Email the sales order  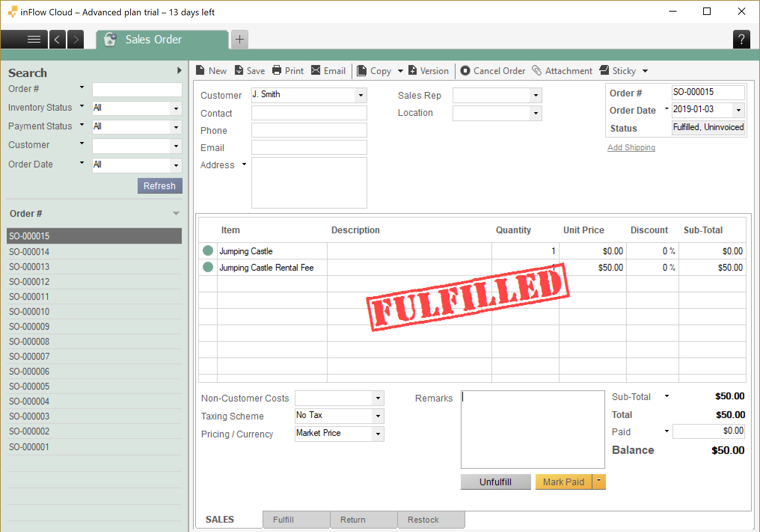pos(328,71)
